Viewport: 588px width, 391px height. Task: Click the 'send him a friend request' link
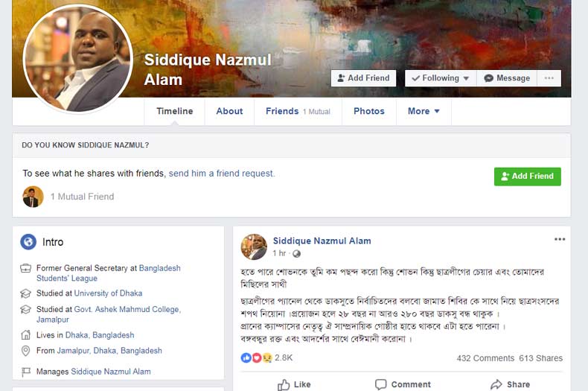point(222,174)
